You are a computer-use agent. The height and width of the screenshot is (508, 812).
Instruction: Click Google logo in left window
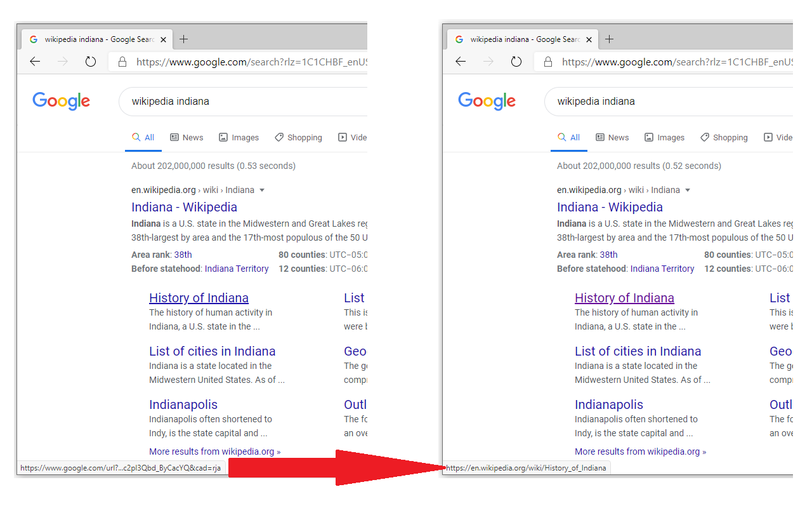click(62, 102)
